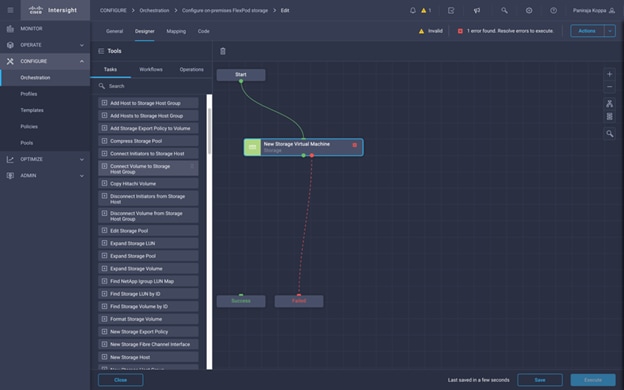Open the yellow warning alerts indicator
The image size is (624, 390).
426,11
